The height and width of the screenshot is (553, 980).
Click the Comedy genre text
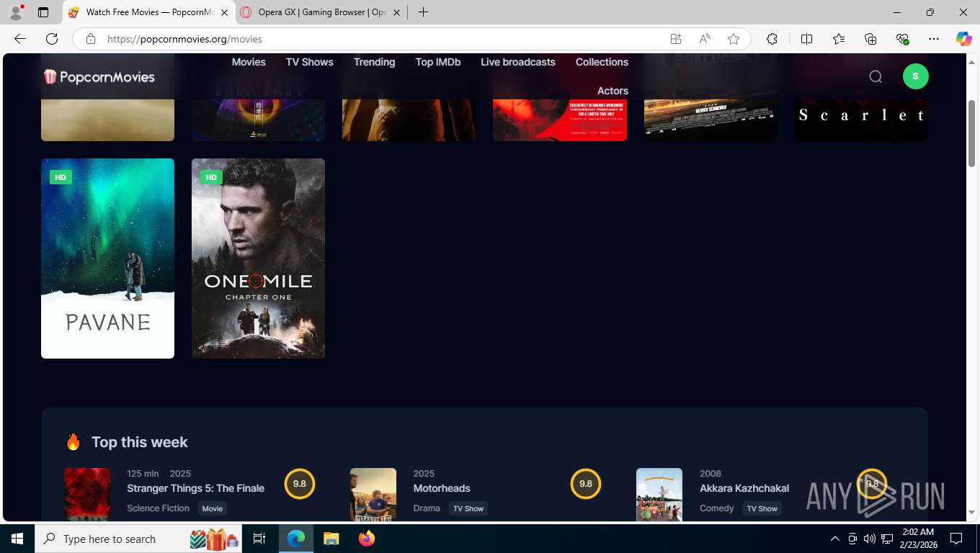tap(717, 508)
